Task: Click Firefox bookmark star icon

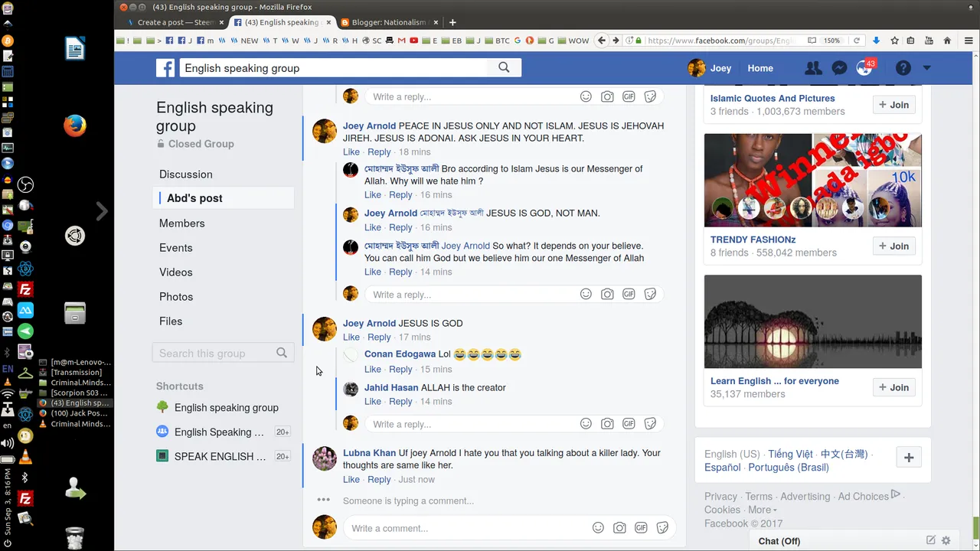Action: click(x=893, y=41)
